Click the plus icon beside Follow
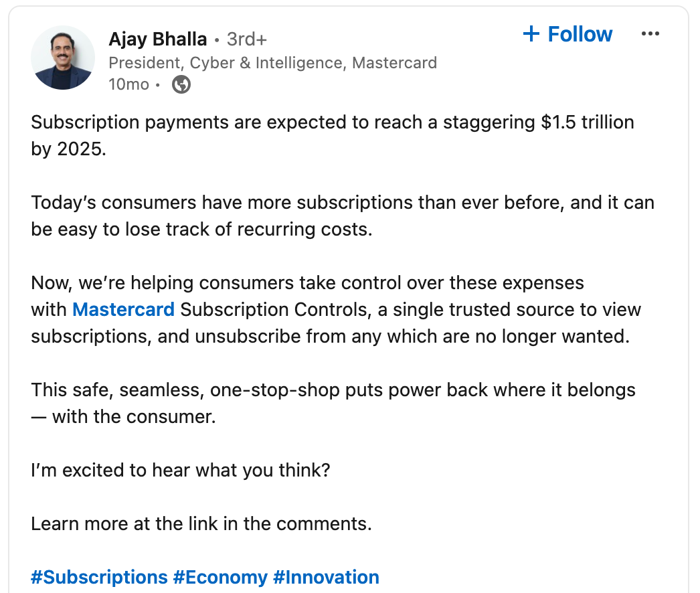Image resolution: width=700 pixels, height=593 pixels. (x=531, y=33)
